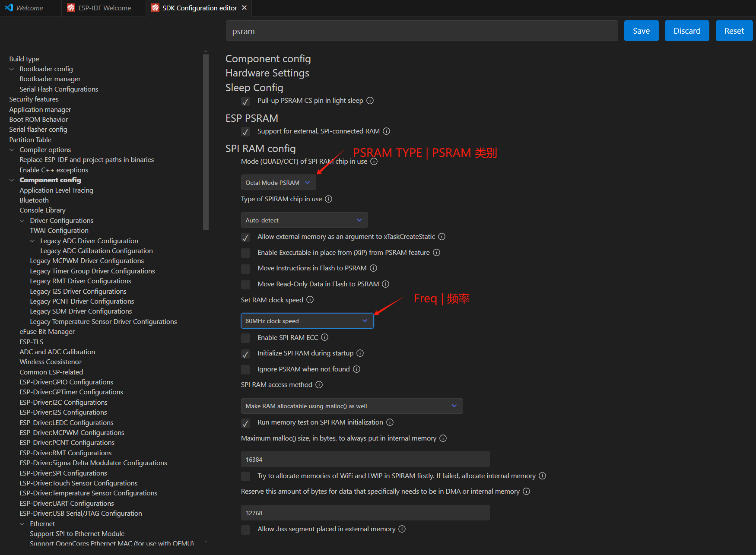Enable Move Instructions in Flash to PSRAM
756x555 pixels.
245,268
